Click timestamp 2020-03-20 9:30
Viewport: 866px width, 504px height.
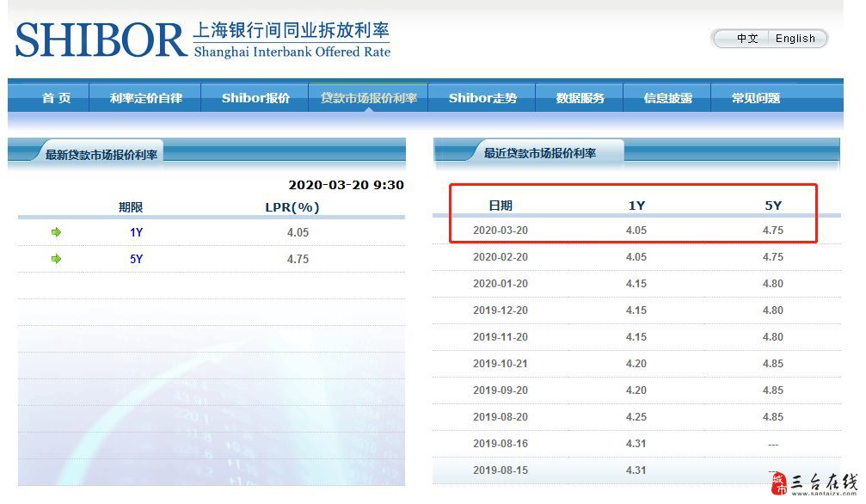[x=346, y=185]
